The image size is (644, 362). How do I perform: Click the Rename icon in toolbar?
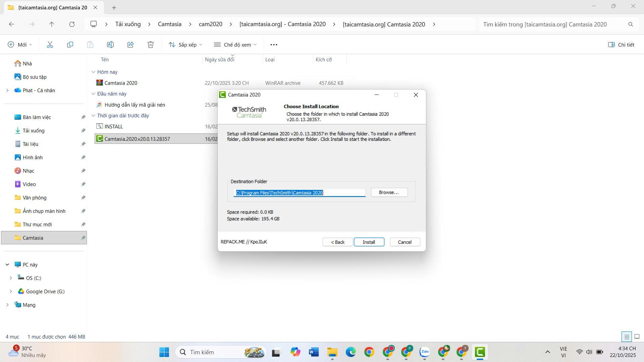[110, 45]
